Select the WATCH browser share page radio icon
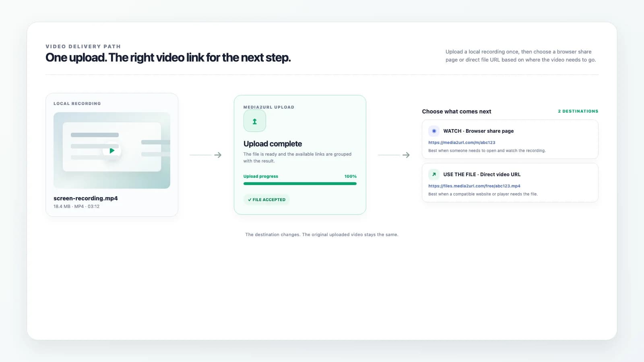Viewport: 644px width, 362px height. (x=434, y=131)
